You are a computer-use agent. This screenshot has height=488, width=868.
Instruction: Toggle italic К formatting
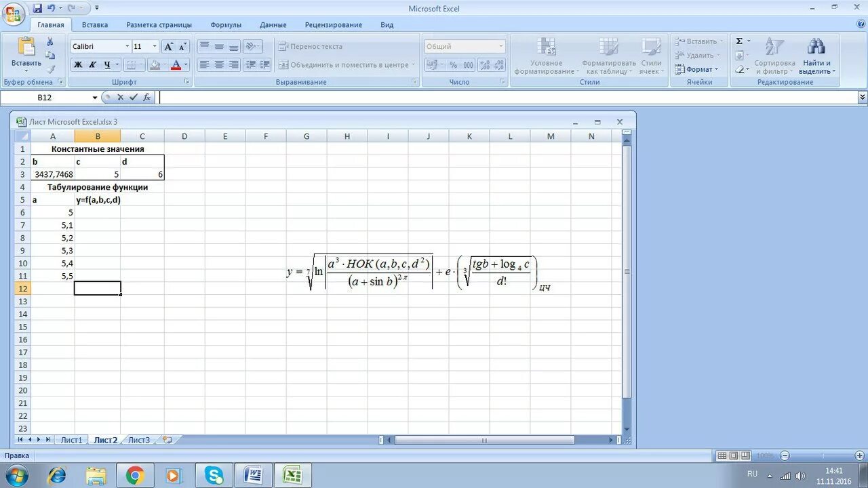pyautogui.click(x=92, y=65)
